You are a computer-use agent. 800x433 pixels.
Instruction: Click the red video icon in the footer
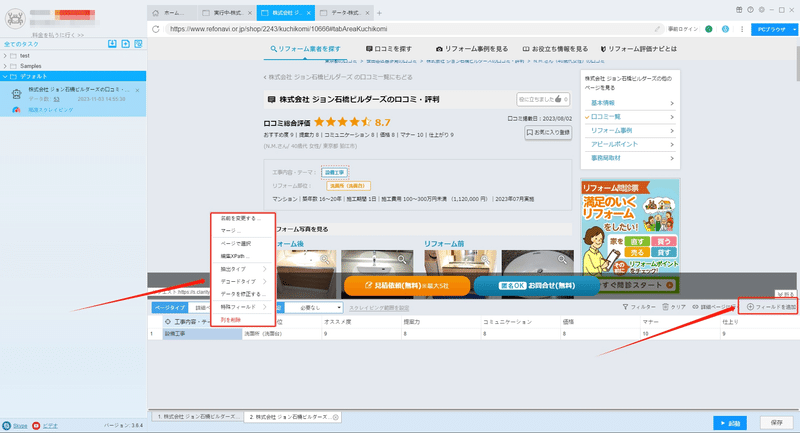click(x=36, y=425)
